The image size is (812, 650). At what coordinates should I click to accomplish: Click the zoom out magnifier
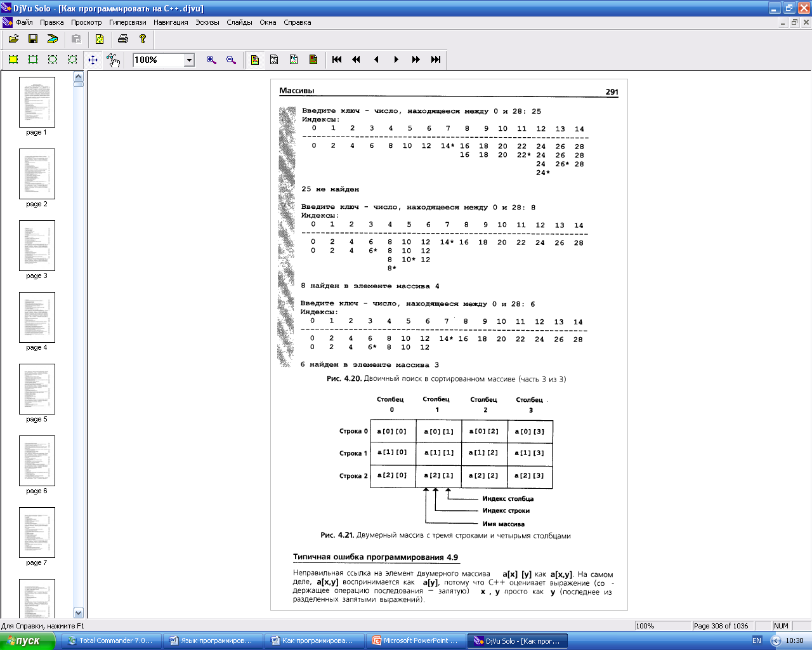click(x=231, y=60)
